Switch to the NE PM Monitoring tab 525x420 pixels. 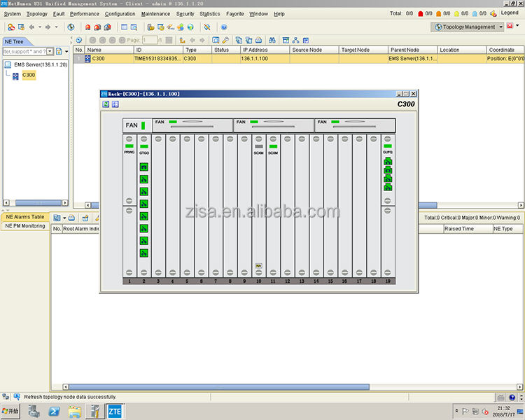[x=24, y=226]
